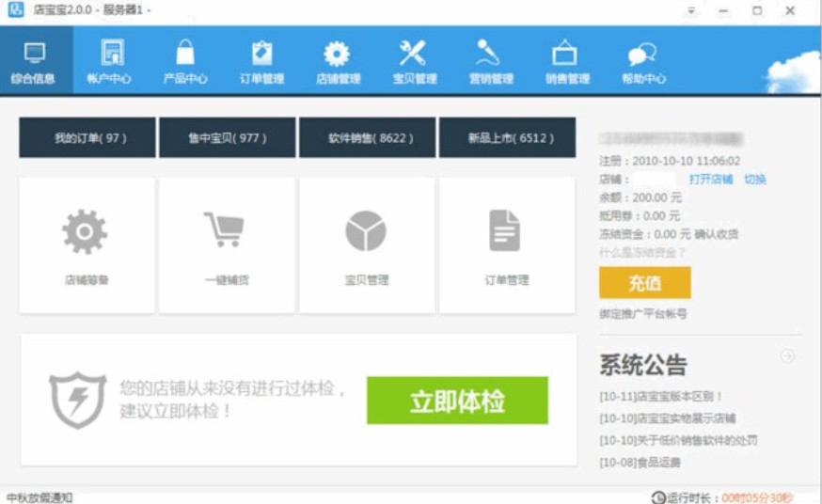Click the orange 充值 button
This screenshot has width=822, height=504.
point(645,283)
